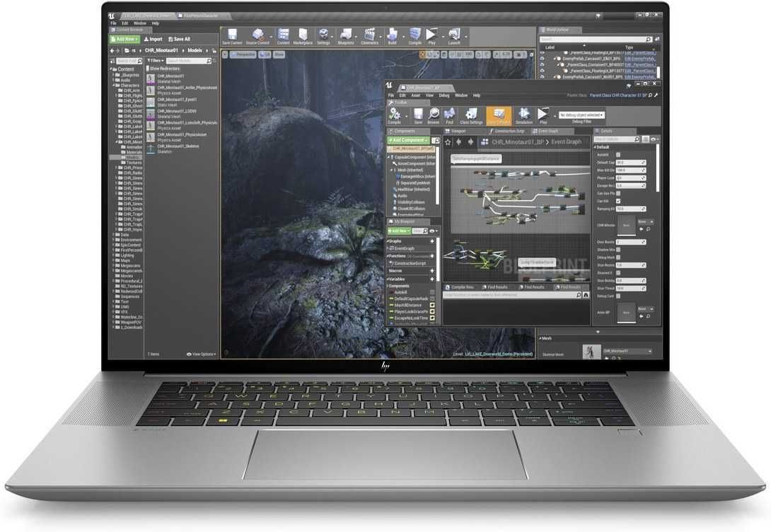Open Debug menu in Blueprint editor
Screen dimensions: 771x532
(444, 96)
